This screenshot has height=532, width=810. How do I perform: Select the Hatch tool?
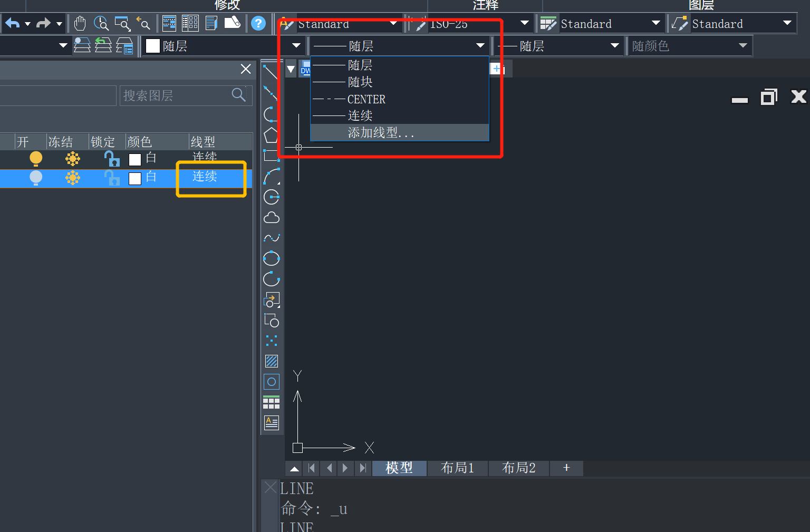click(272, 361)
